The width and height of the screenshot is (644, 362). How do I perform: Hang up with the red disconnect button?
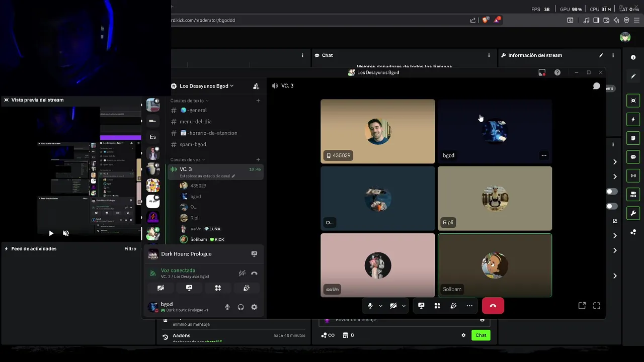click(x=493, y=306)
